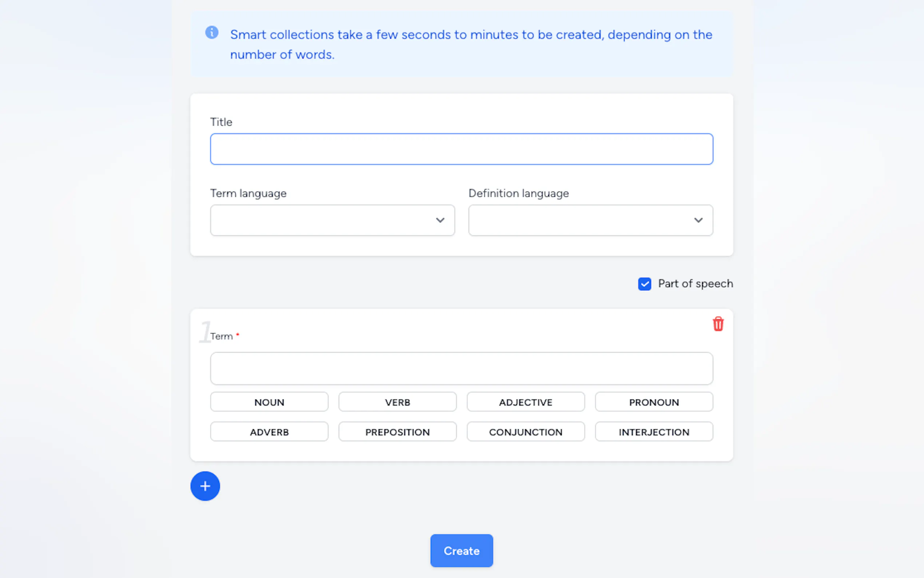Choose PREPOSITION for the term
The height and width of the screenshot is (578, 924).
[397, 432]
